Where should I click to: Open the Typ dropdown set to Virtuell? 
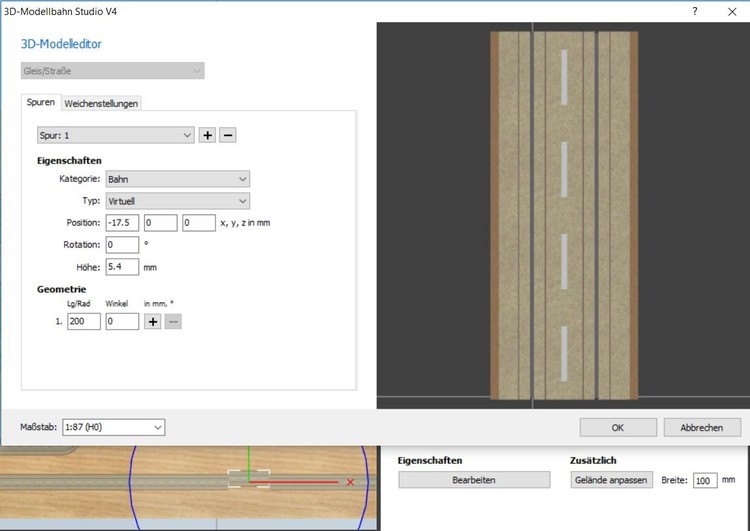[177, 201]
